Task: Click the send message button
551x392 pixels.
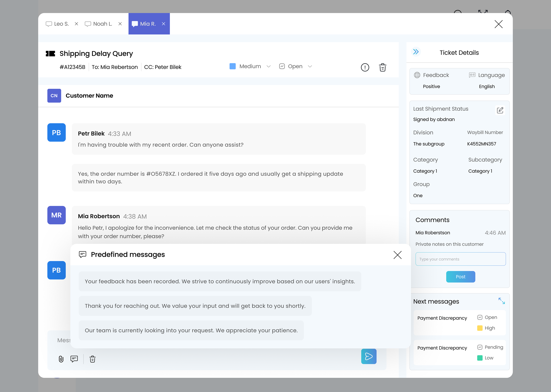Action: (x=369, y=356)
